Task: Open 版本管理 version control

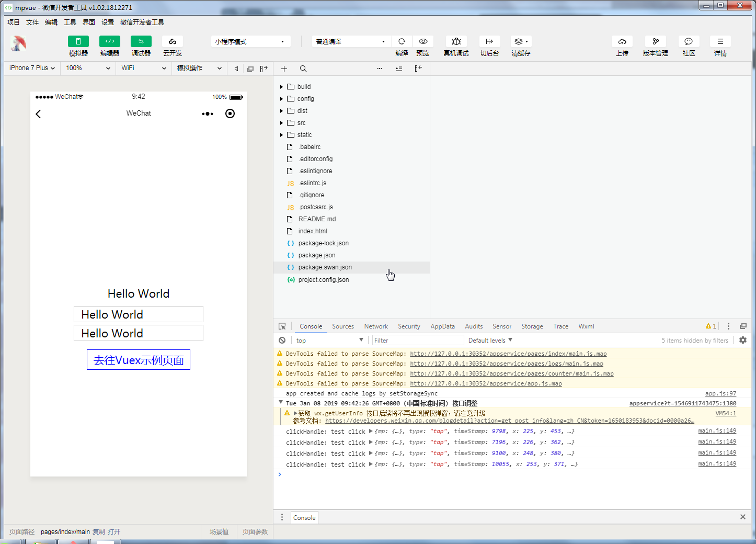Action: pos(656,41)
